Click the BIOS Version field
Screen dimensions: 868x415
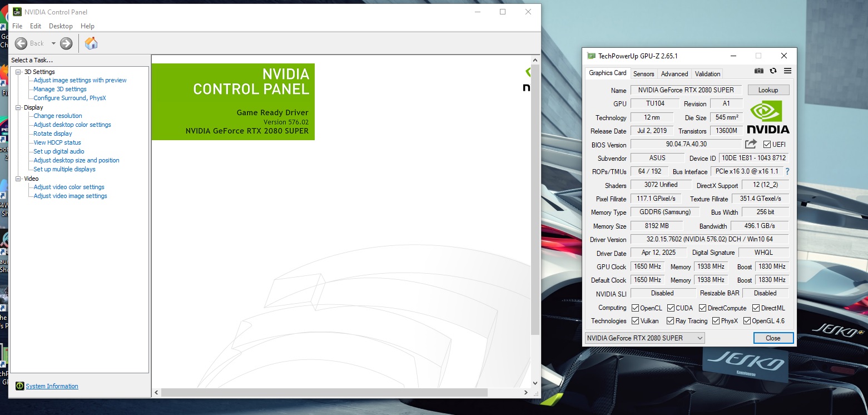click(686, 144)
